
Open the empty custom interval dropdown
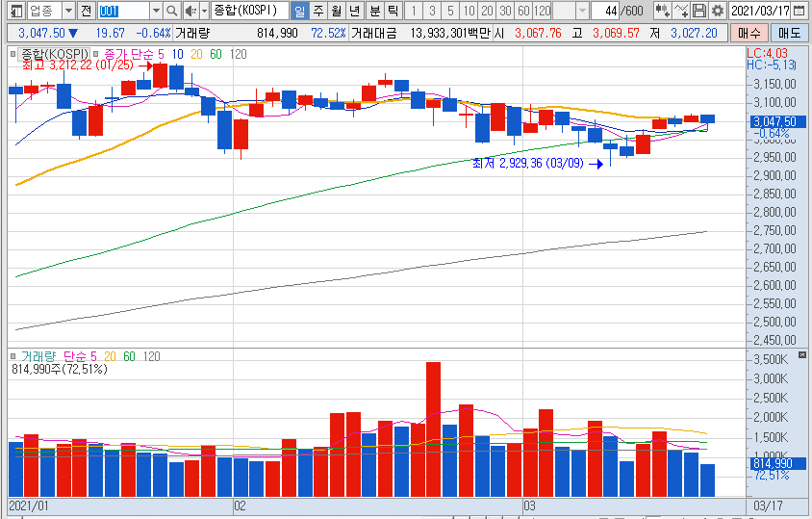pyautogui.click(x=582, y=10)
